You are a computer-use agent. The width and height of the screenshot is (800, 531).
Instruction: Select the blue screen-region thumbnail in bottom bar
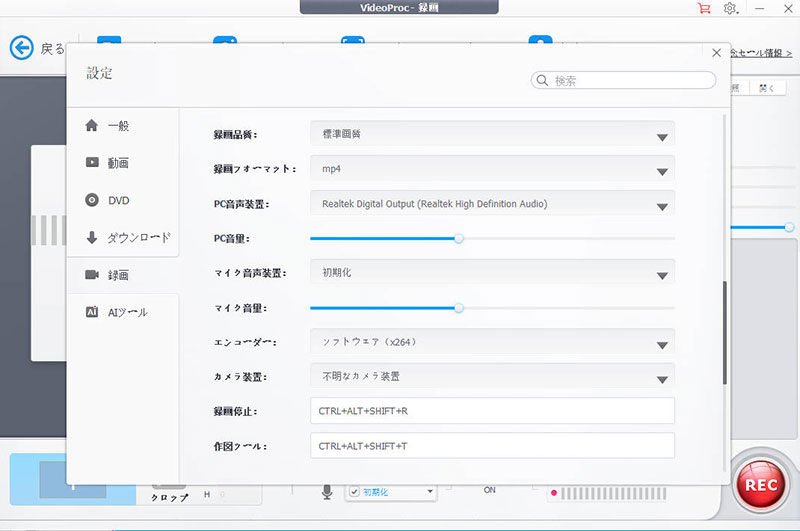72,479
